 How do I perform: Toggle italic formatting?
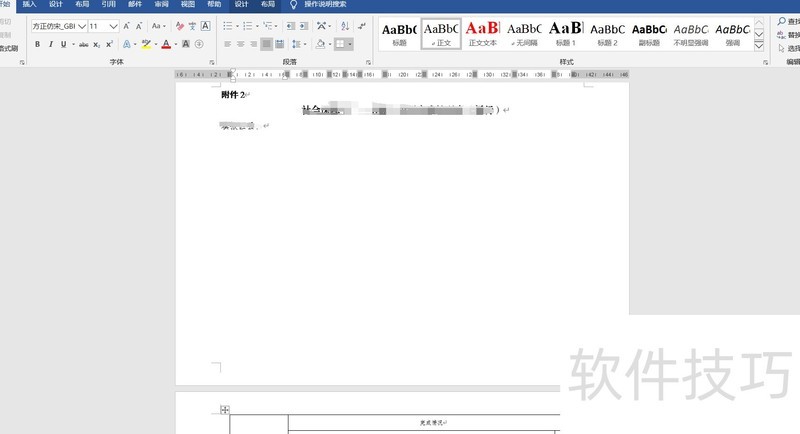click(51, 44)
